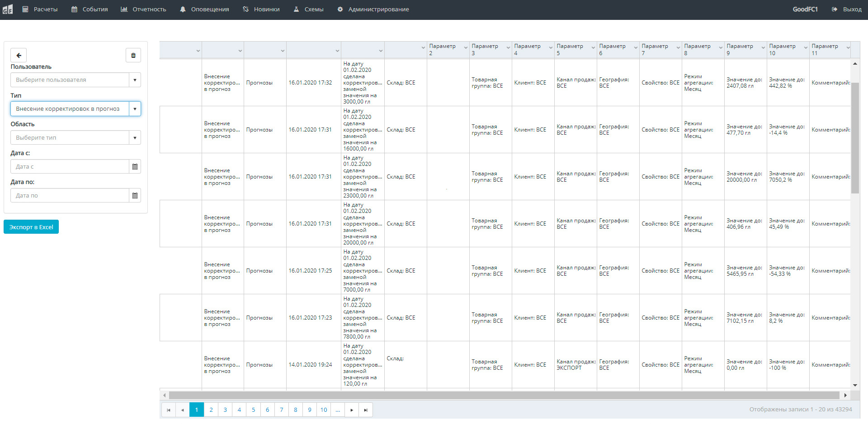Open the Тип dropdown list

tap(135, 109)
